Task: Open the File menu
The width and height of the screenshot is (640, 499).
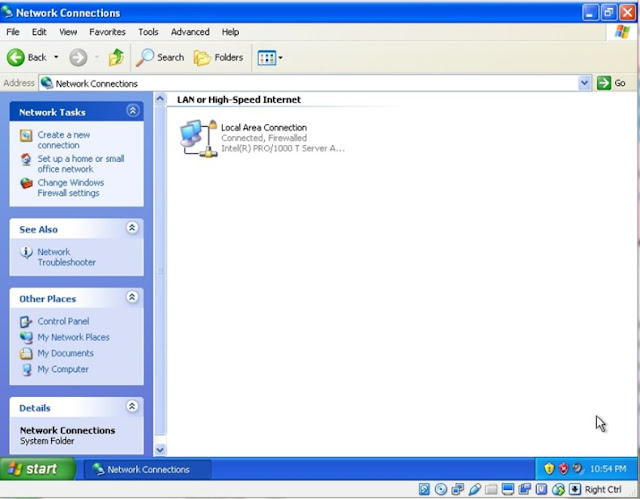Action: (x=13, y=32)
